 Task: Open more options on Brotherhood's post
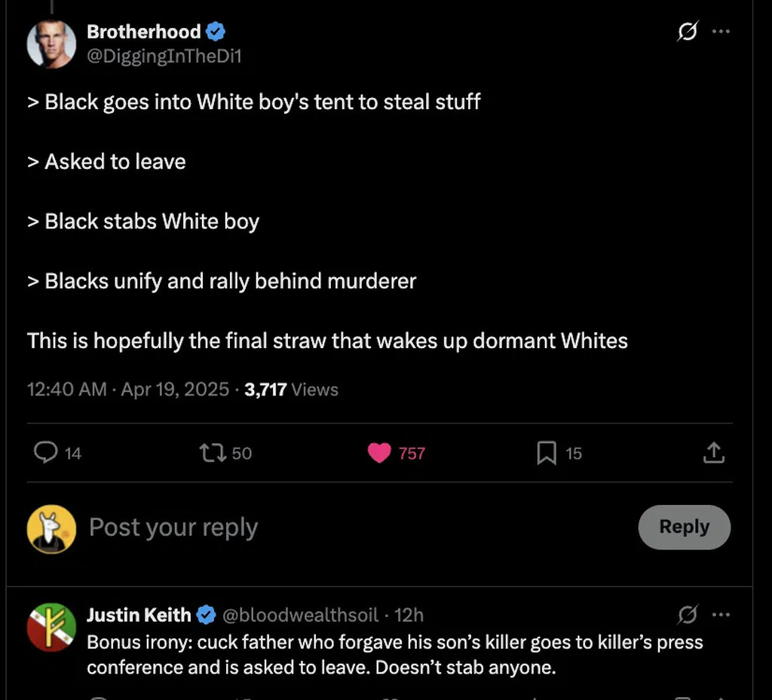[721, 32]
